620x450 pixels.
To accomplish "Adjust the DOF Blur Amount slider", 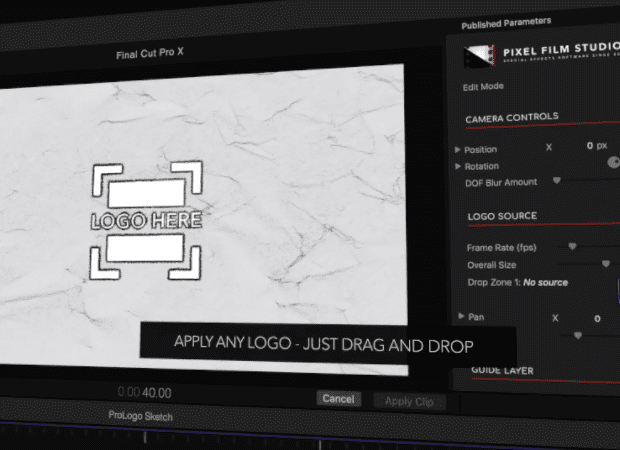I will point(557,180).
